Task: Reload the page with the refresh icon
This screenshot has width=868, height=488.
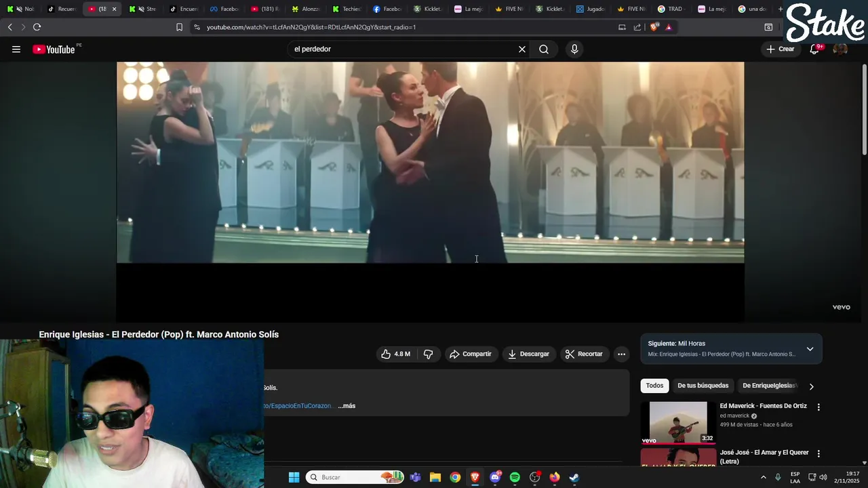Action: 37,27
